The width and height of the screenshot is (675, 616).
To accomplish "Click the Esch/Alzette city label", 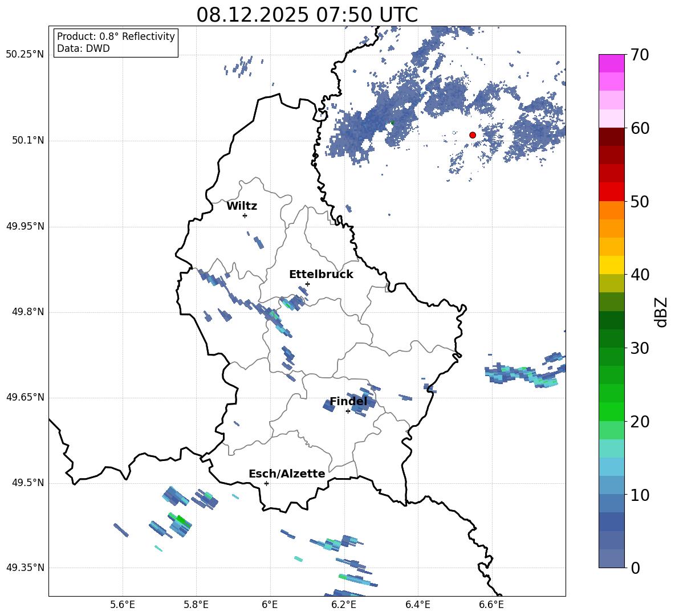I will click(287, 474).
